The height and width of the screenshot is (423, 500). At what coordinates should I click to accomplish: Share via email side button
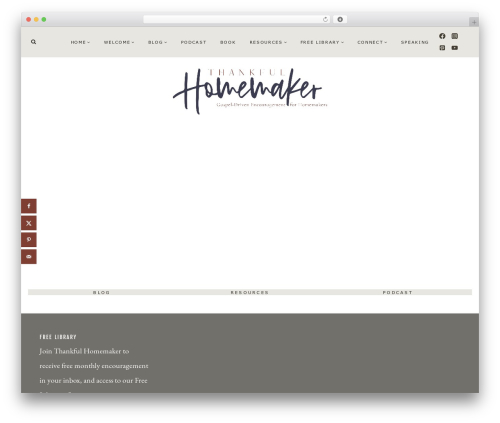(29, 257)
